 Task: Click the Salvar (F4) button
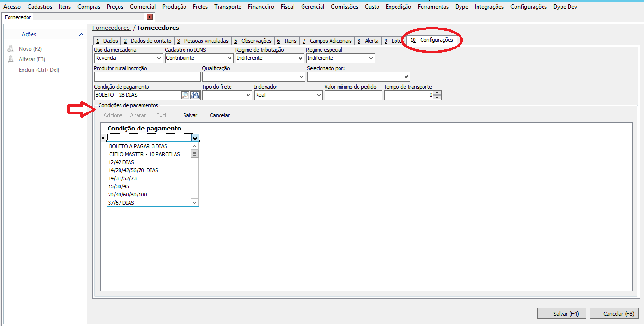click(561, 314)
